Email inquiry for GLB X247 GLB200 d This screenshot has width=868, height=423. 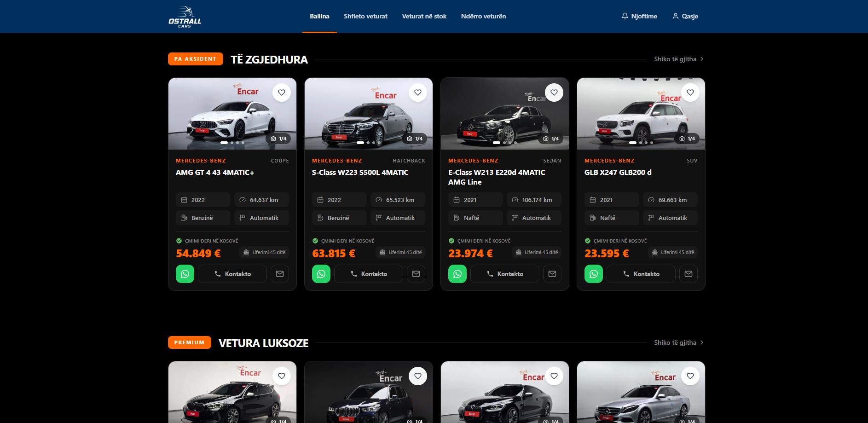point(689,274)
